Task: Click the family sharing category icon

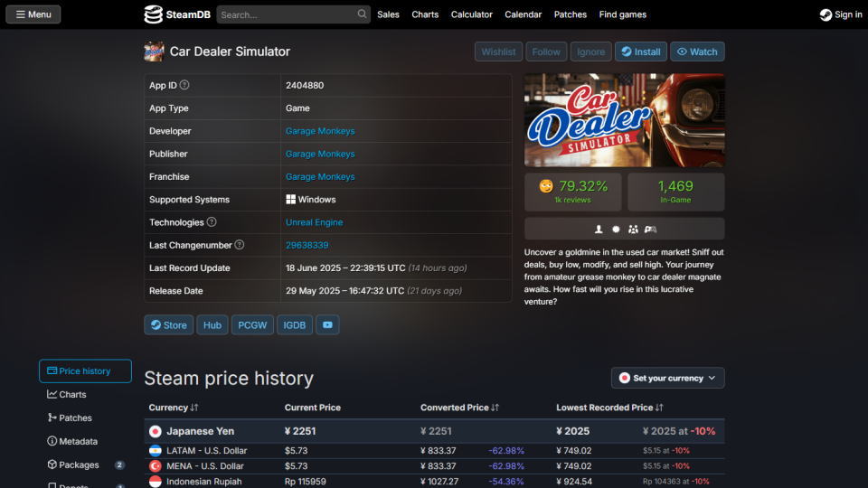Action: click(x=633, y=229)
